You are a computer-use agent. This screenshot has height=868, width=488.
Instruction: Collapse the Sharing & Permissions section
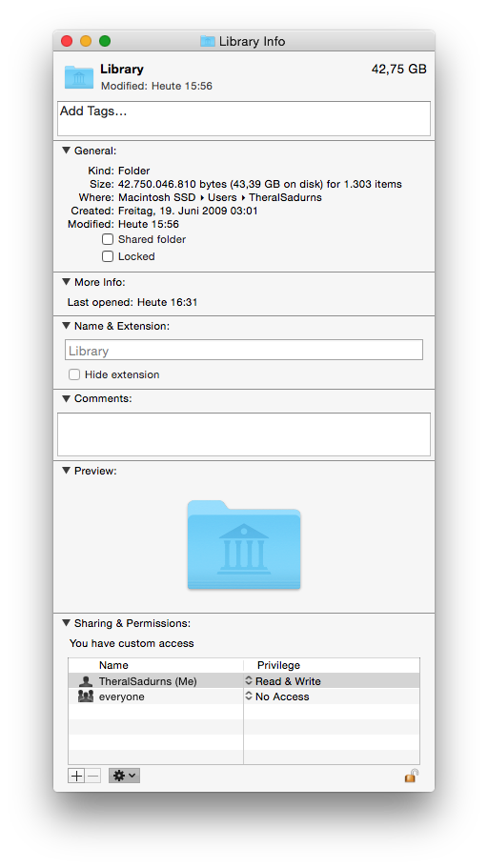pos(67,623)
